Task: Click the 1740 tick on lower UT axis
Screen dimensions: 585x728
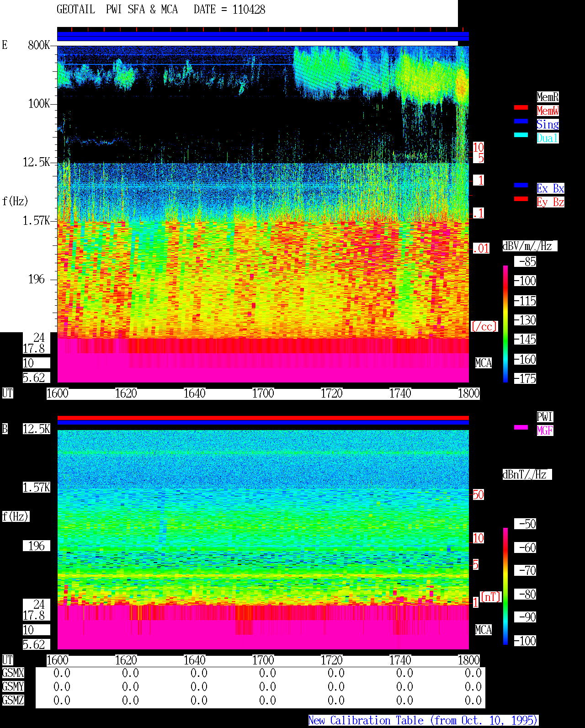Action: click(400, 660)
